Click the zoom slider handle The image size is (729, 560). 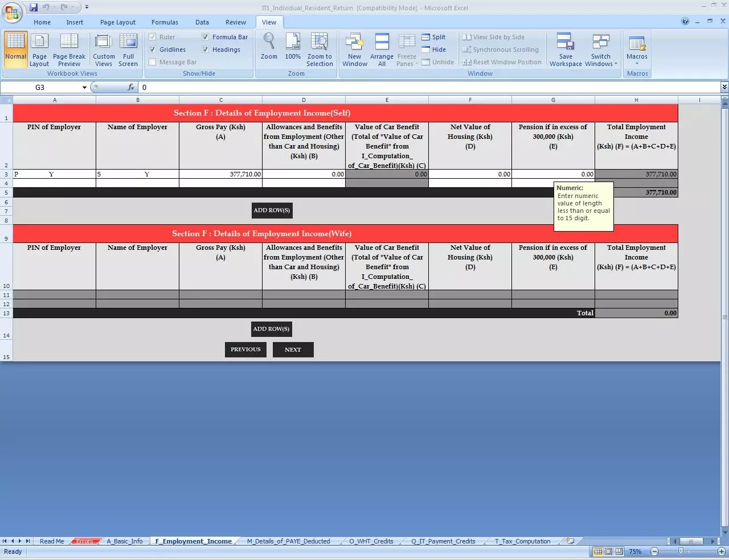point(681,551)
